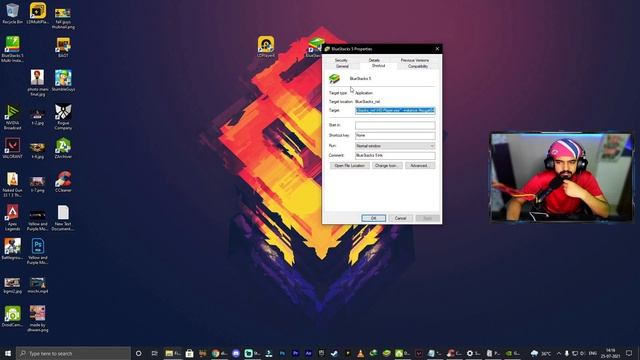Select the ZArchiver desktop icon

click(x=63, y=148)
